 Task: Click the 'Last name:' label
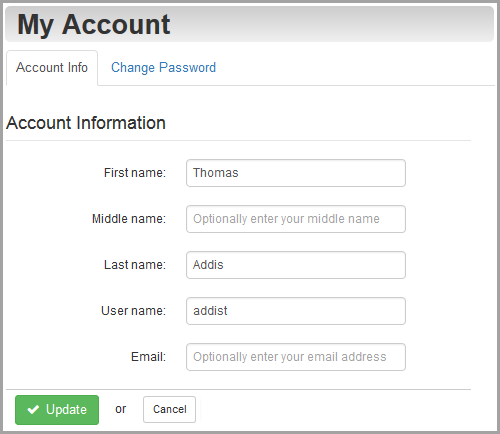click(135, 265)
